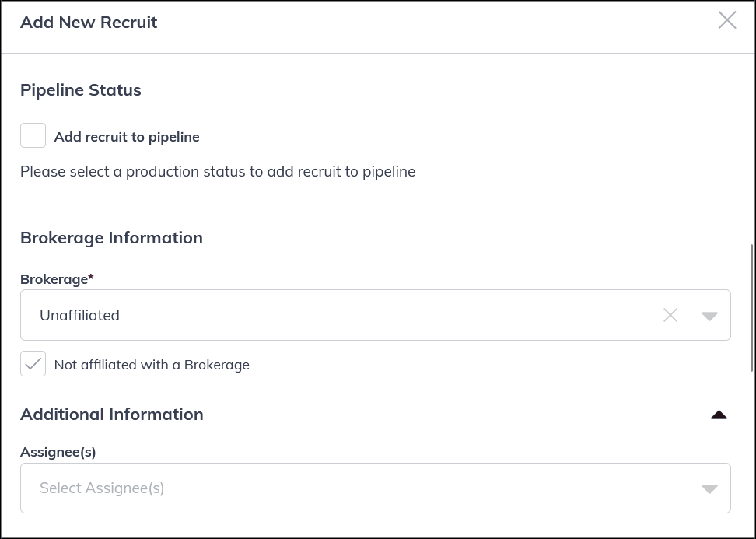Click the arrow on Select Assignee(s) field
The image size is (756, 539).
[709, 488]
